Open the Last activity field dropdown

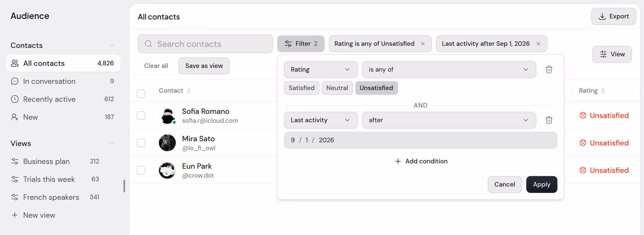click(321, 120)
